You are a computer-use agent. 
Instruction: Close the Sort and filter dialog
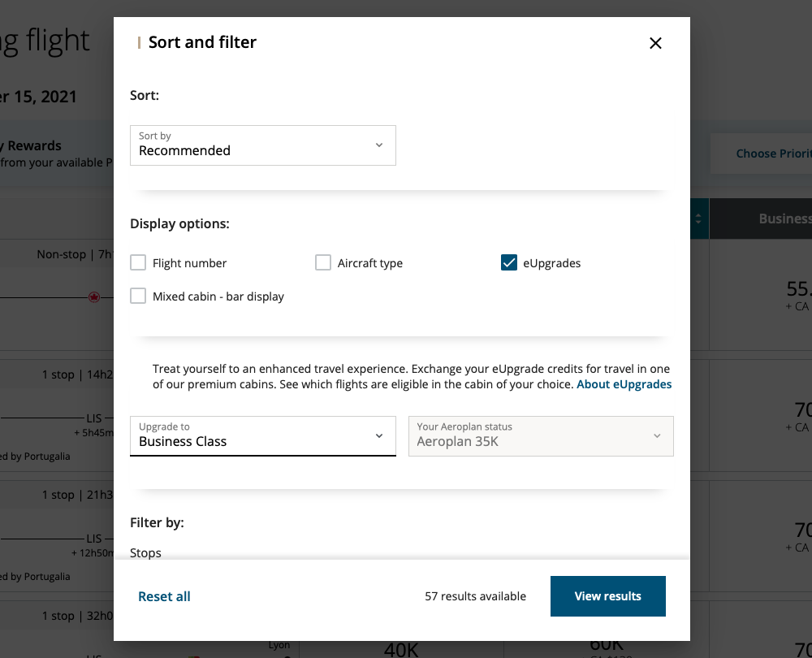point(655,43)
